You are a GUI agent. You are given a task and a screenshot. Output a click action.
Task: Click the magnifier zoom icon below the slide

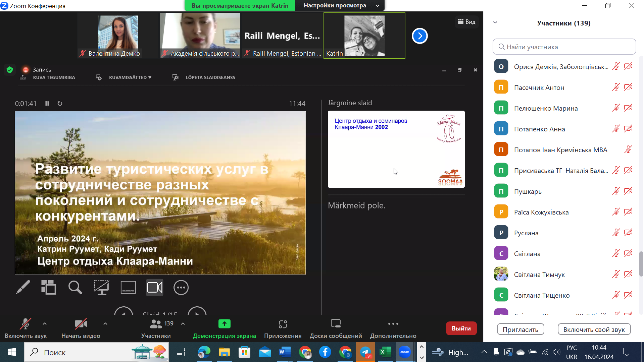[75, 287]
